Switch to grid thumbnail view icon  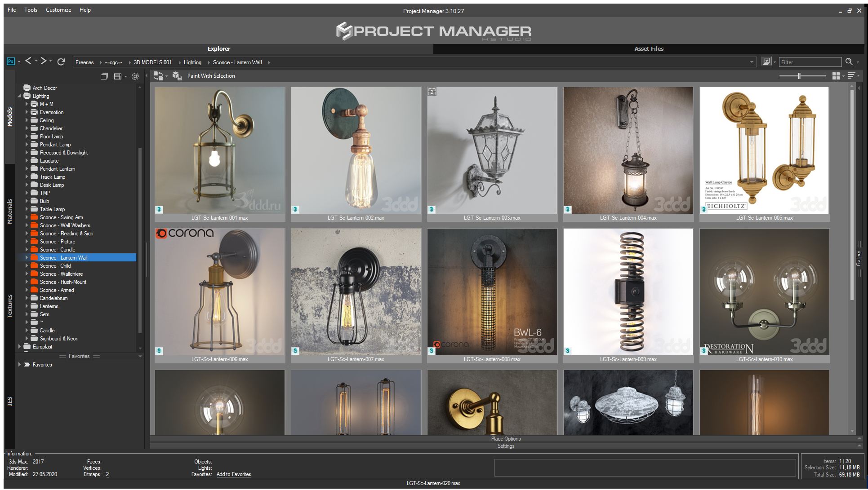(836, 76)
